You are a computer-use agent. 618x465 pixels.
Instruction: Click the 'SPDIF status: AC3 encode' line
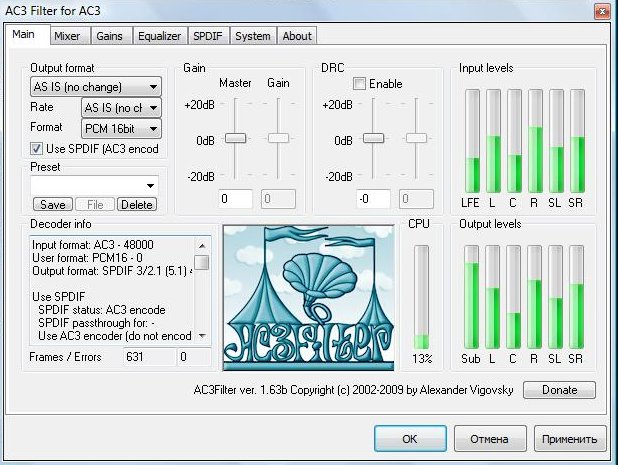tap(102, 310)
